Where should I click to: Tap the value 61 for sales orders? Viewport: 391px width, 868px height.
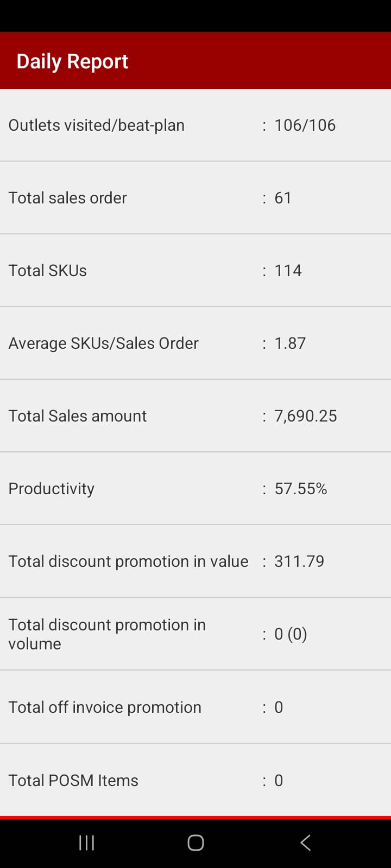click(283, 198)
